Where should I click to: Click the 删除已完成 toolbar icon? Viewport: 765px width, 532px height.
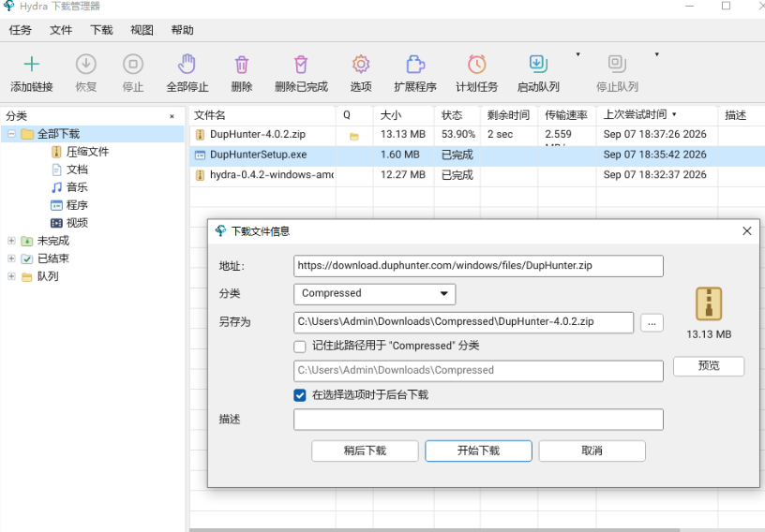coord(301,65)
